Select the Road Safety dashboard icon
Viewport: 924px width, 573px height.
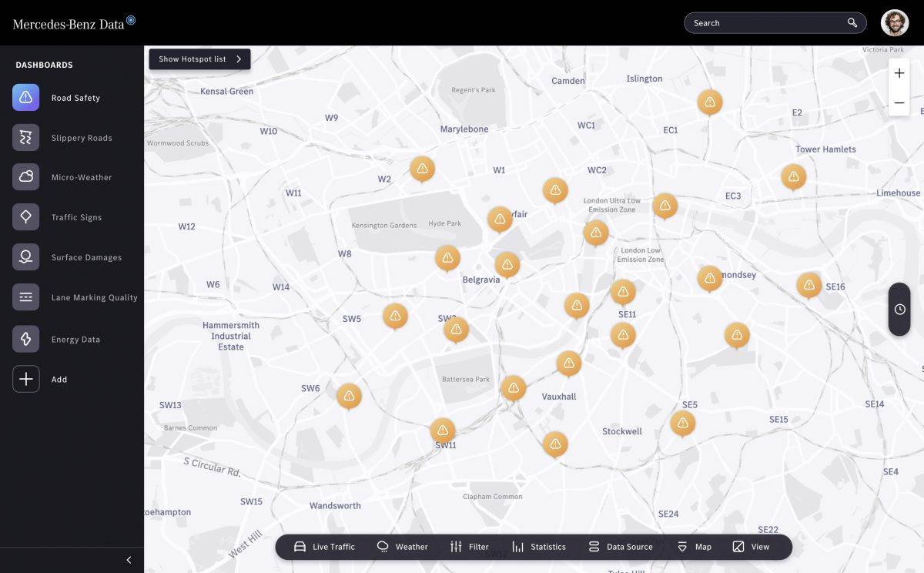pyautogui.click(x=25, y=97)
